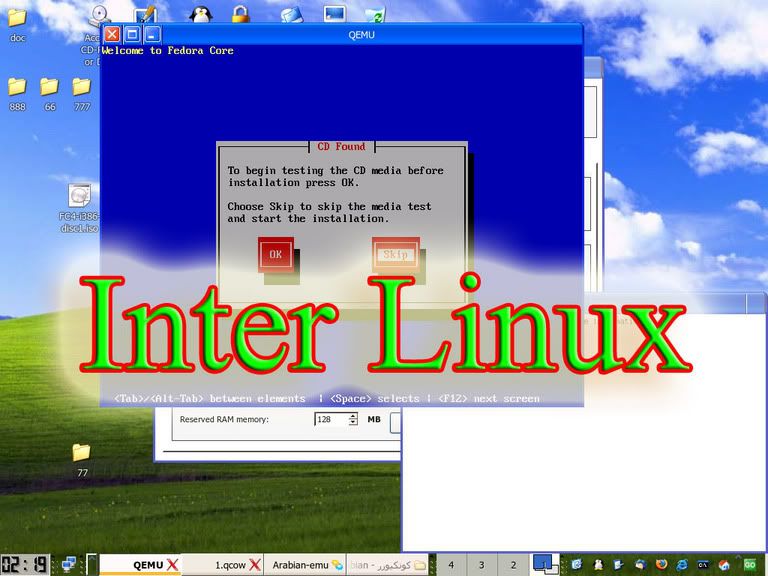
Task: Activate the Konqueror Arabic taskbar entry
Action: 387,565
